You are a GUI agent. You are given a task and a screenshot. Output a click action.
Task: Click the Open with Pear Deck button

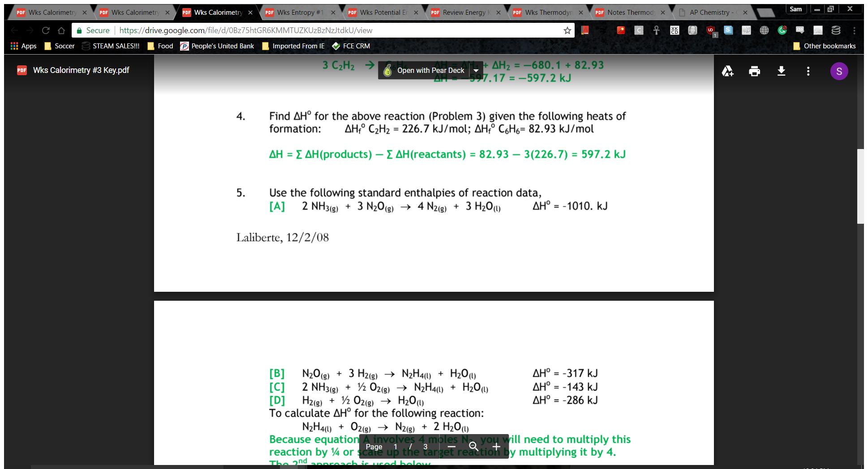click(x=423, y=70)
